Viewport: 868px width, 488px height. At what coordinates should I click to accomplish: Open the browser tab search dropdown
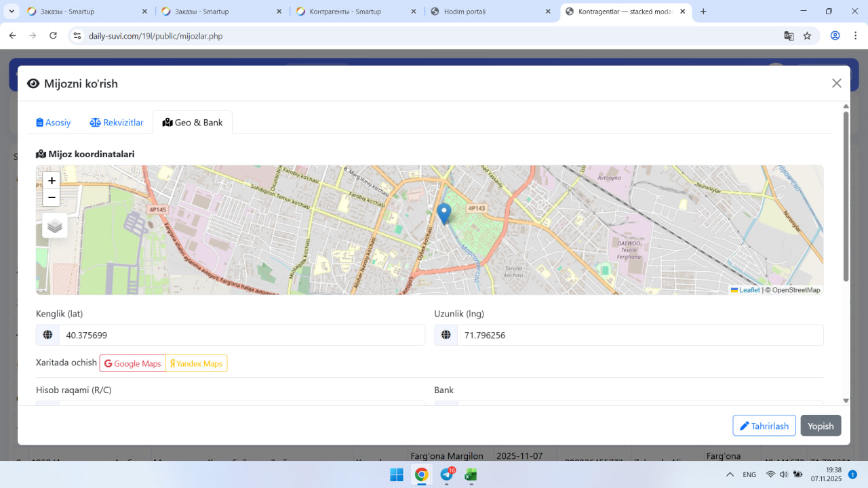coord(12,12)
